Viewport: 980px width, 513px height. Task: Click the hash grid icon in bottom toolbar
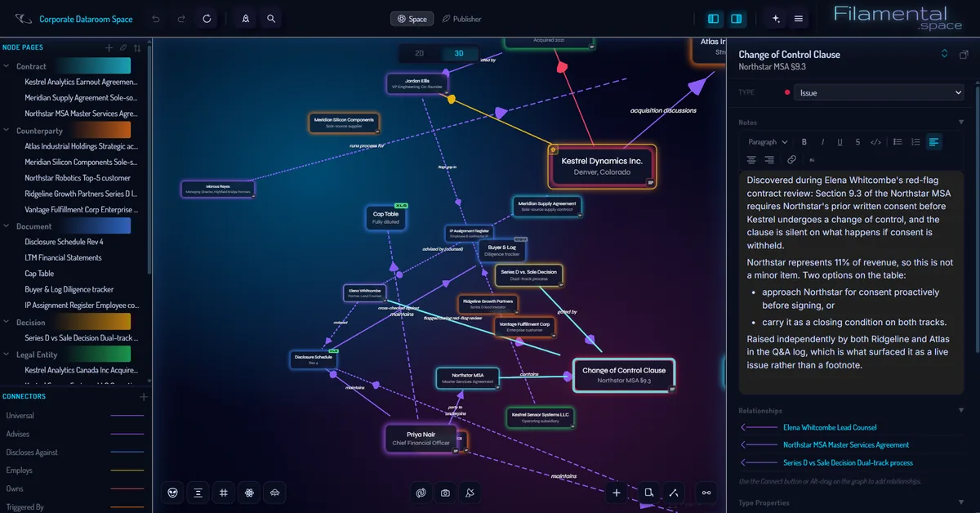point(223,493)
